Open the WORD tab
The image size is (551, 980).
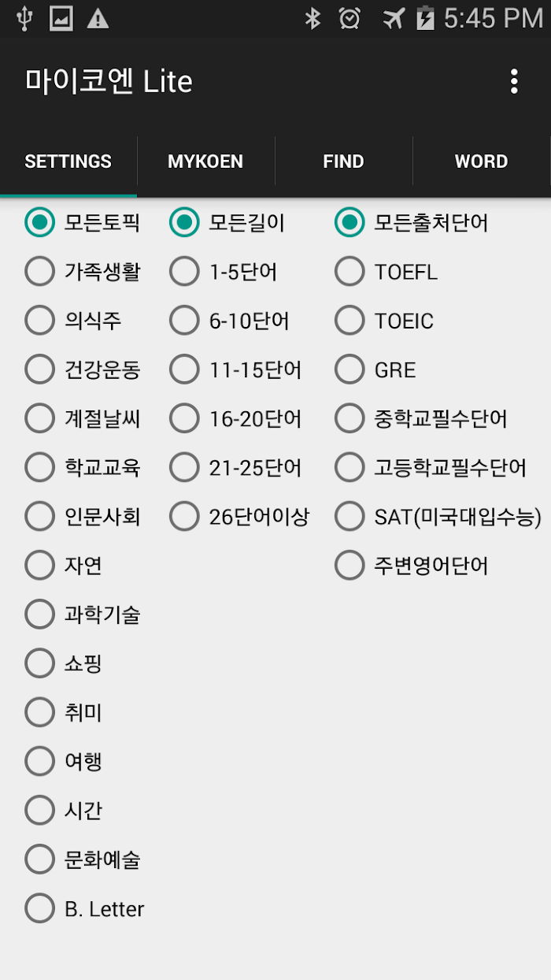(x=481, y=161)
